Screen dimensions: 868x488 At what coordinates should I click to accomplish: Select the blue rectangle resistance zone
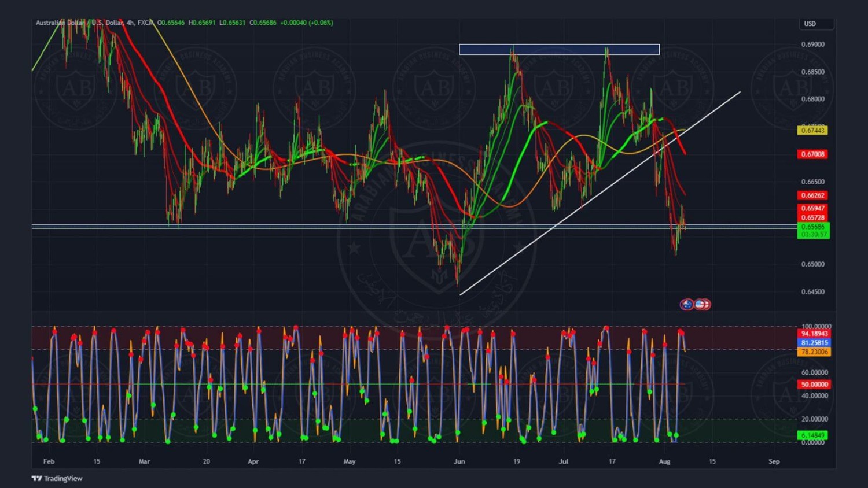(559, 49)
